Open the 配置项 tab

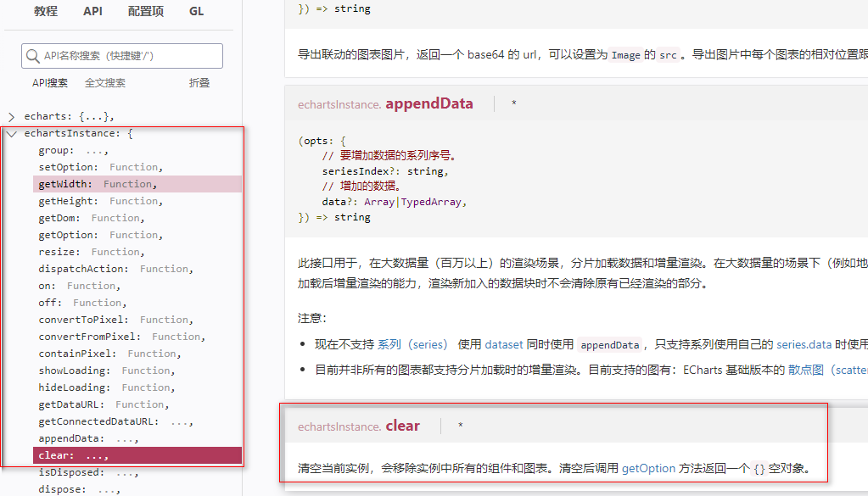[x=146, y=11]
